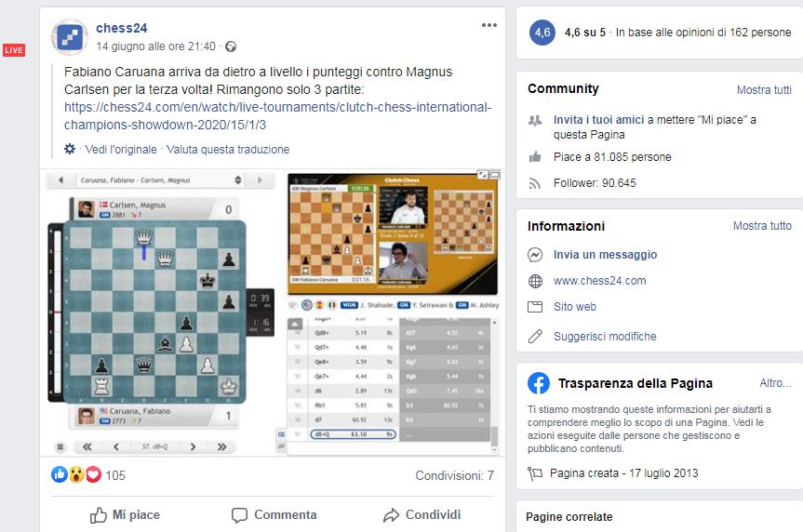This screenshot has height=532, width=803.
Task: Click the red LIVE badge
Action: tap(14, 50)
